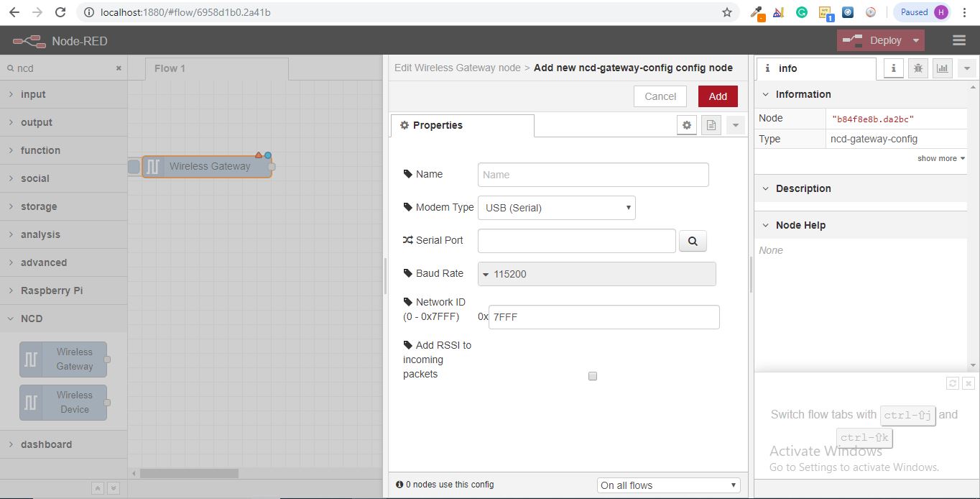
Task: Expand the analysis palette category
Action: (x=64, y=234)
